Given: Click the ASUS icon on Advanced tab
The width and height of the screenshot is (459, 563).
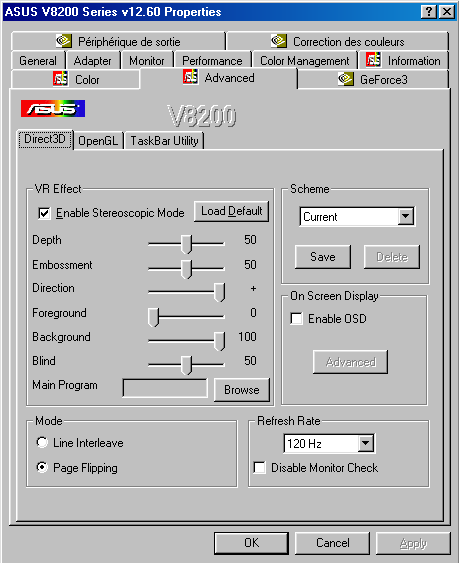Looking at the screenshot, I should 190,76.
